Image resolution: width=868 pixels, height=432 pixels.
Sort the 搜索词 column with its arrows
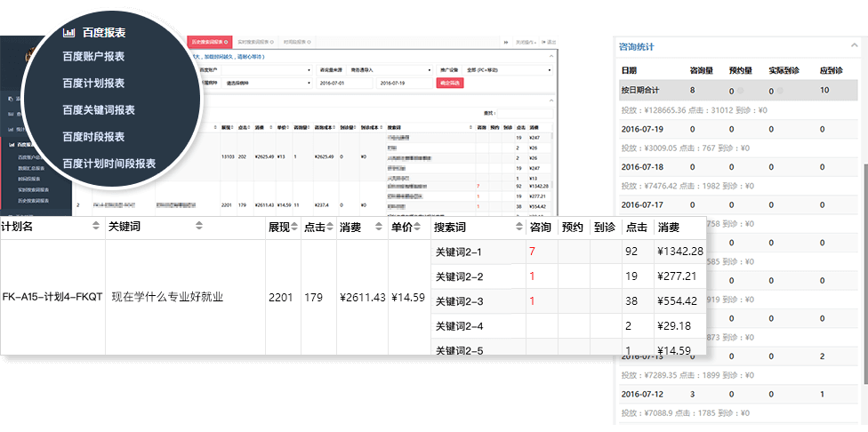coord(518,228)
